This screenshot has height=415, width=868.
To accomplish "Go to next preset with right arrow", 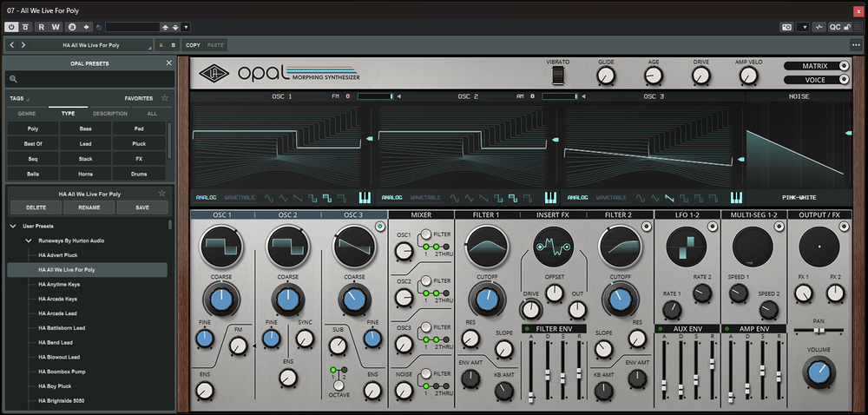I will pos(23,45).
